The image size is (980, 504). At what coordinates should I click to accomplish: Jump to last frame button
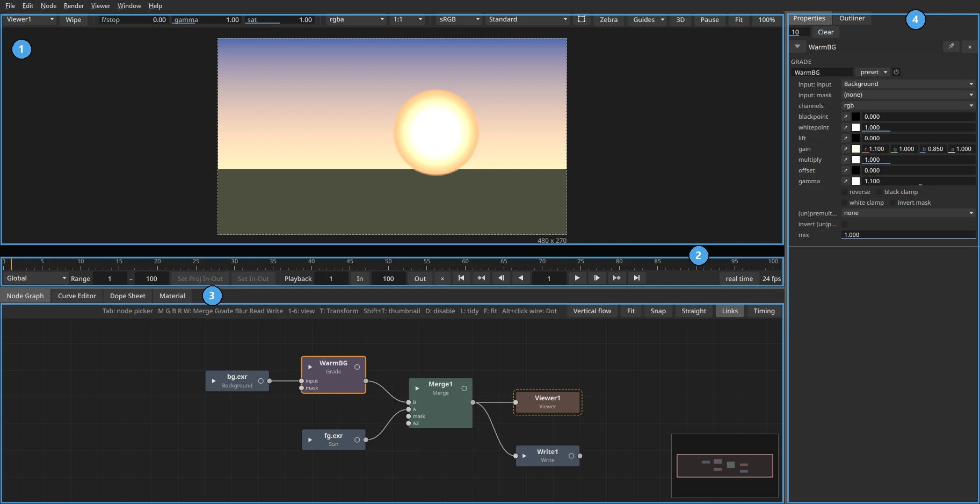click(637, 278)
